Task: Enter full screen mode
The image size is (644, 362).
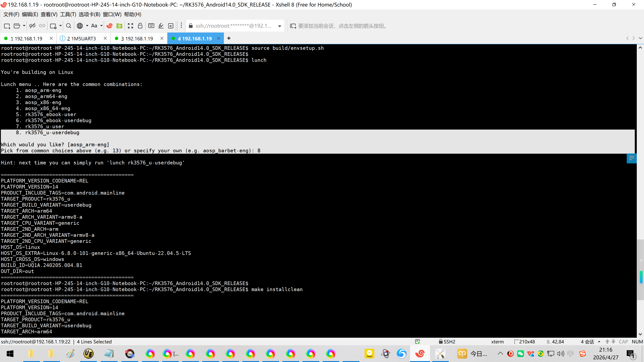Action: coord(130,26)
